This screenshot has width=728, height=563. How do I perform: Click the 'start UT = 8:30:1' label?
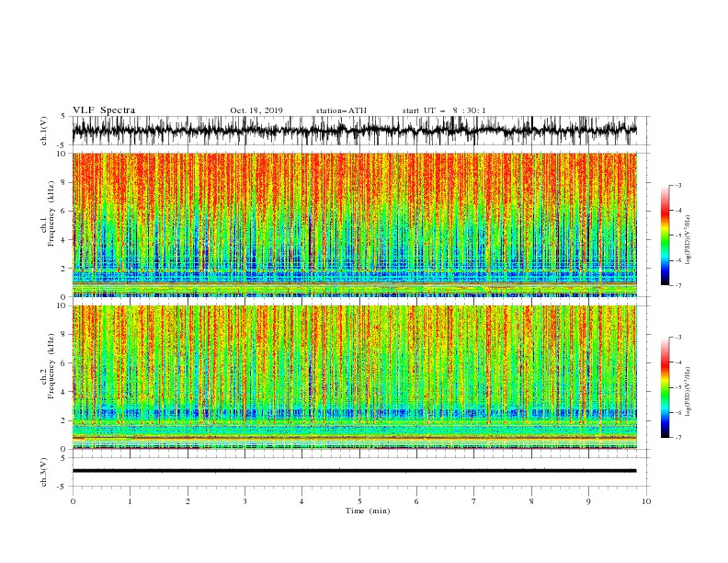coord(444,110)
